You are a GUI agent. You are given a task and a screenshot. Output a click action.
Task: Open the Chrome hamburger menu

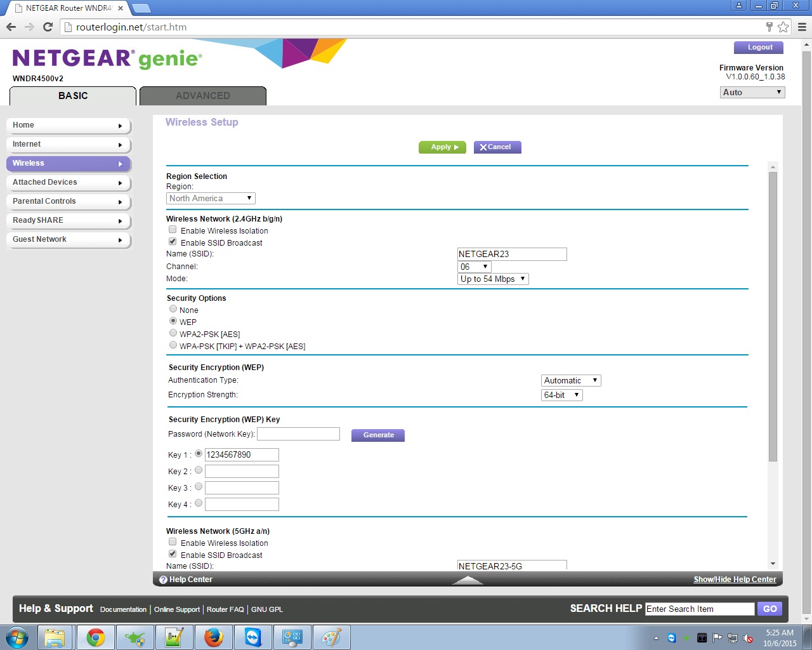tap(802, 27)
